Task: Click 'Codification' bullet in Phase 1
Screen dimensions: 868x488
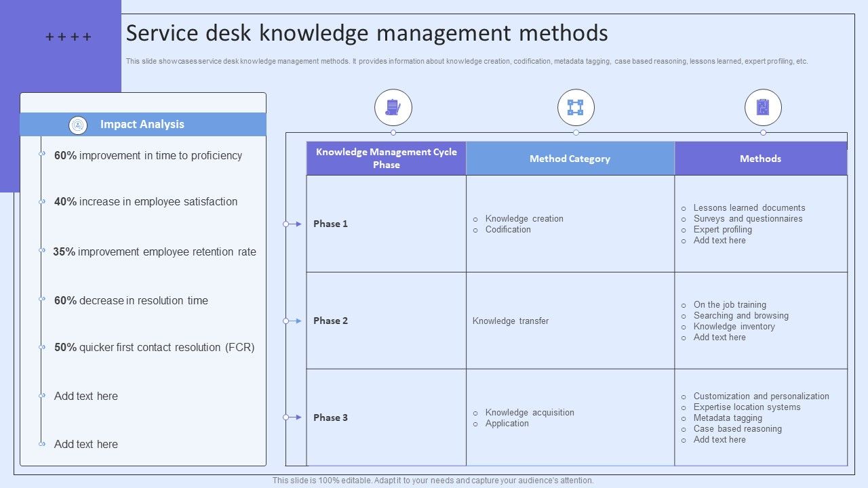Action: pyautogui.click(x=508, y=229)
